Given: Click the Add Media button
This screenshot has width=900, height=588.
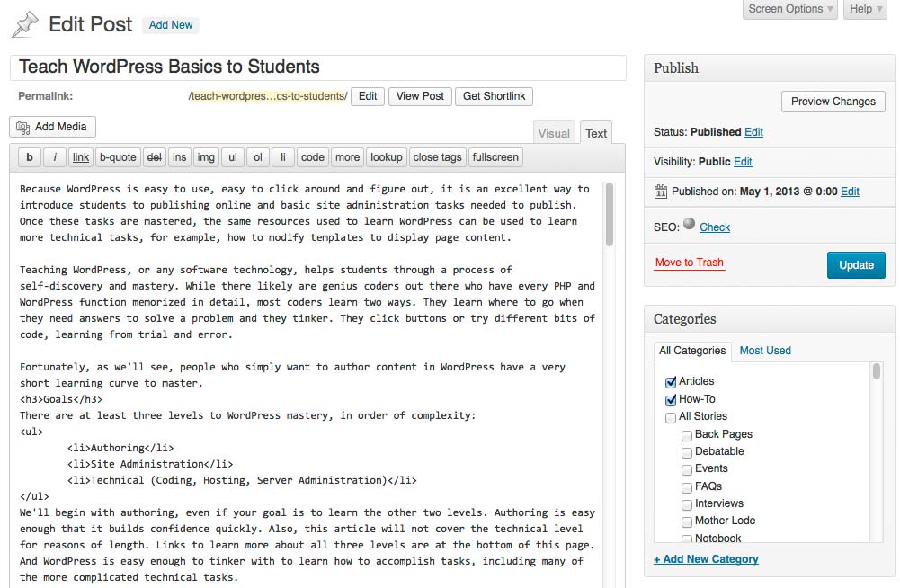Looking at the screenshot, I should click(x=53, y=127).
